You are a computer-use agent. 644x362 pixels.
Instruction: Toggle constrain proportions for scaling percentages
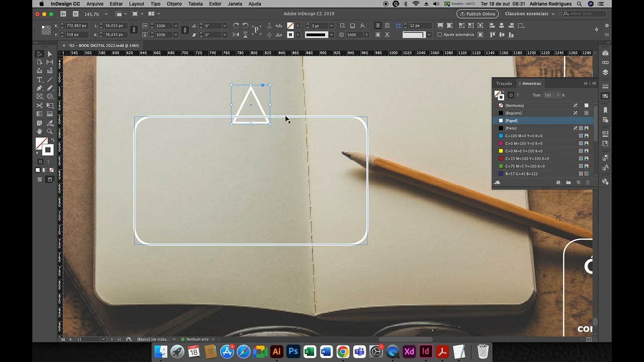tap(185, 30)
